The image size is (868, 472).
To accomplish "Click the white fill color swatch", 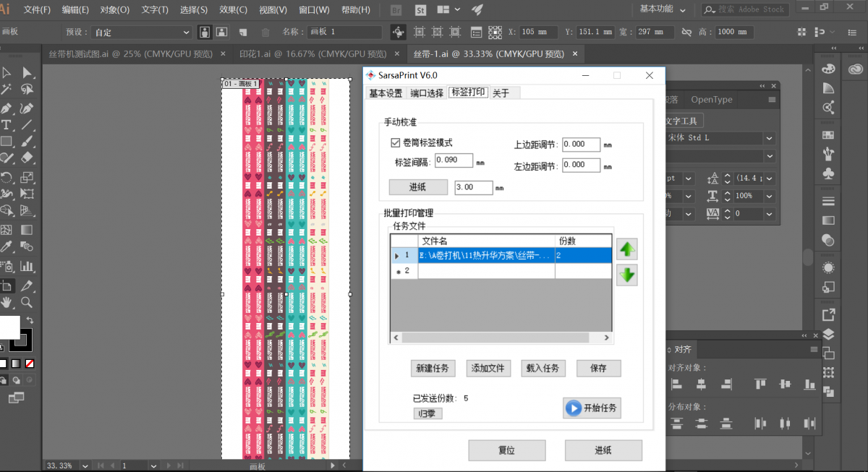I will click(9, 327).
